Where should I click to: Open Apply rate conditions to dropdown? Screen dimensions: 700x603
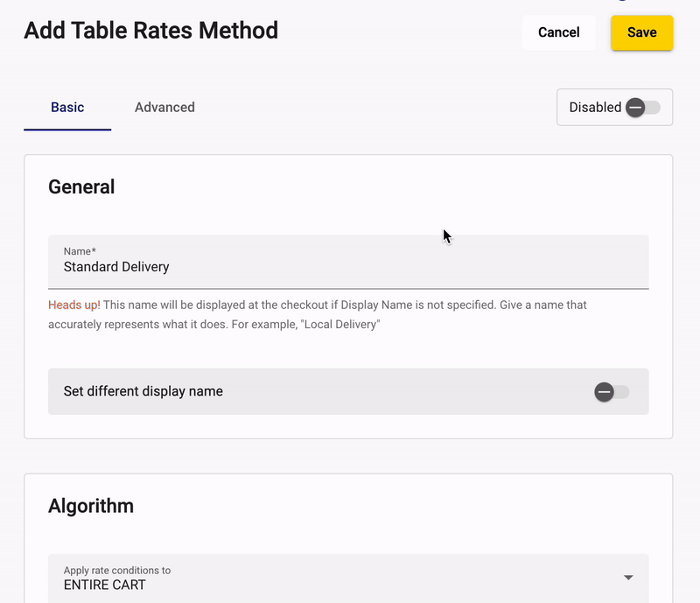click(x=348, y=578)
